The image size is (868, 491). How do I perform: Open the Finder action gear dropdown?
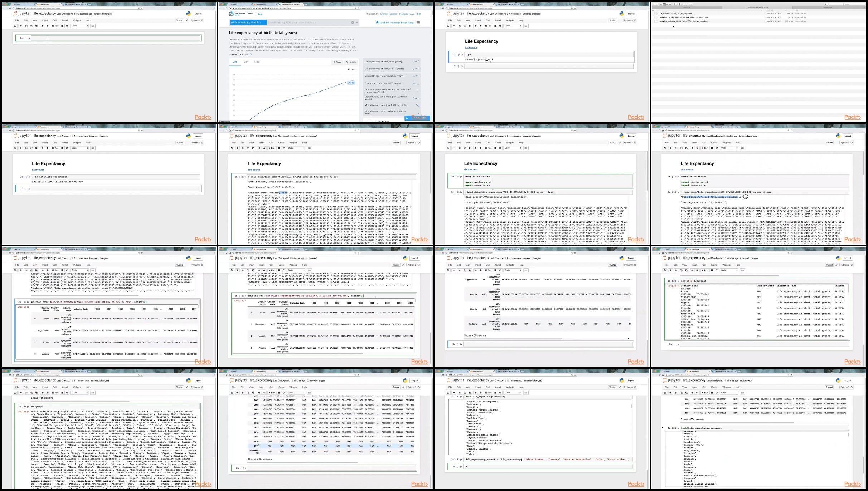(x=679, y=4)
